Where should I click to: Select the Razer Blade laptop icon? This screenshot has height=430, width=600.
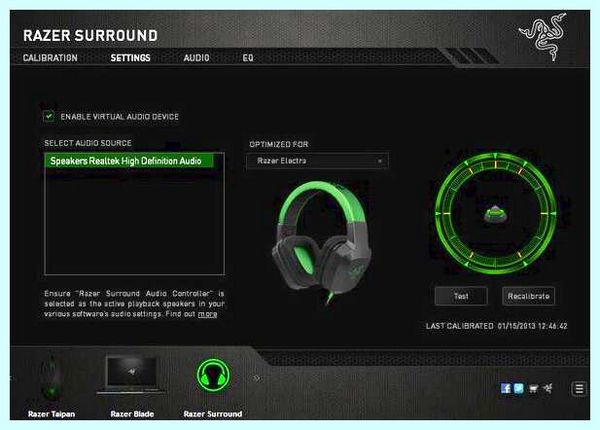(132, 375)
